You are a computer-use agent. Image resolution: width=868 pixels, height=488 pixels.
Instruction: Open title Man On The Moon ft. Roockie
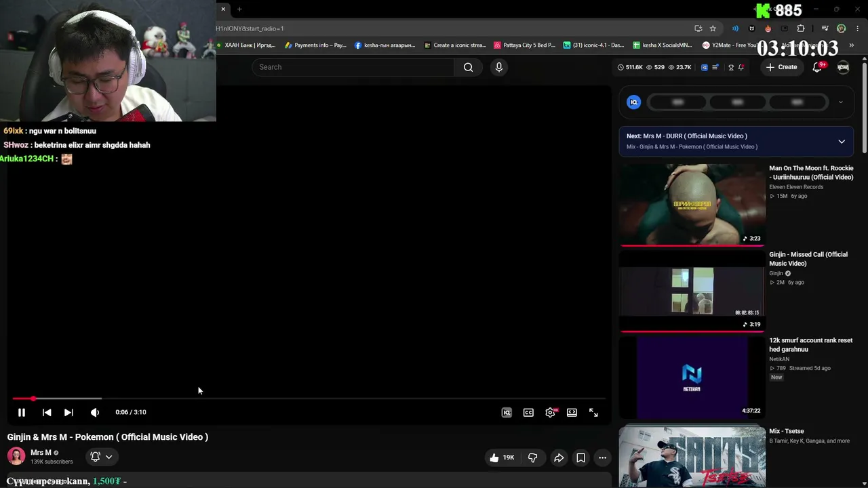811,173
